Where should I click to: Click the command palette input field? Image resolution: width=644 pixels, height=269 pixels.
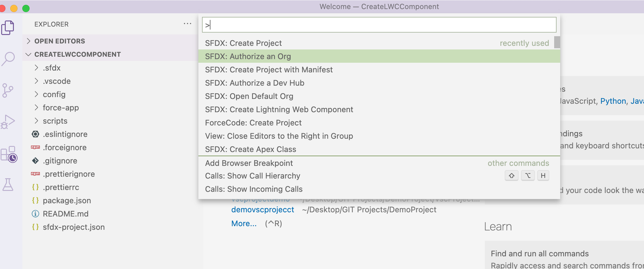point(379,25)
